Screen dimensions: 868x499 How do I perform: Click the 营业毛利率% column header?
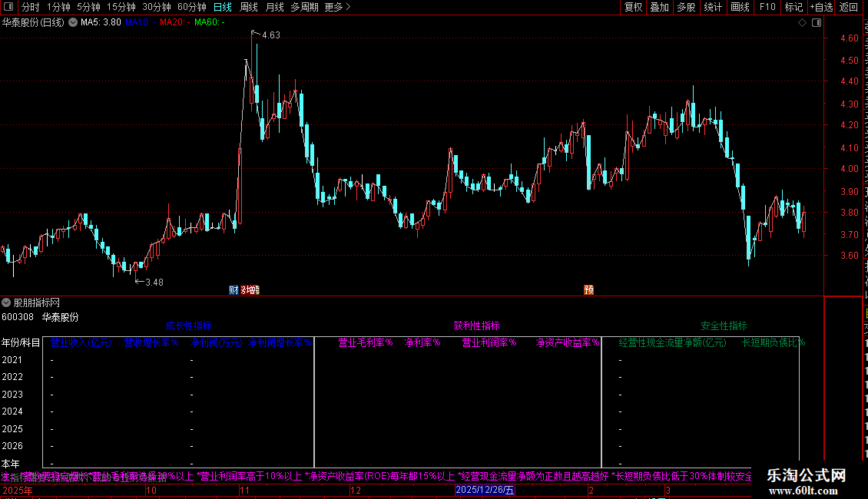366,343
